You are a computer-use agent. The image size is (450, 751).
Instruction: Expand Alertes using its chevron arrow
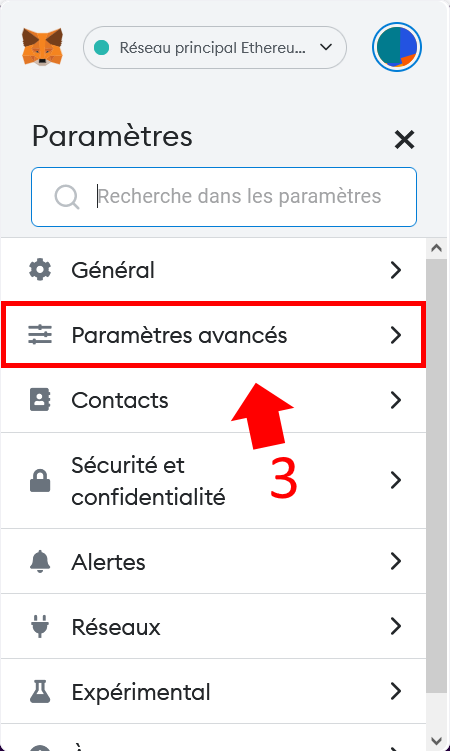click(x=395, y=561)
